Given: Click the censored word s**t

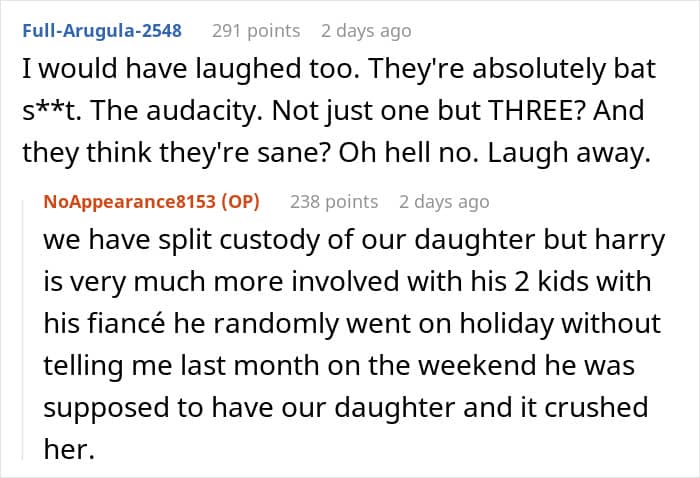Looking at the screenshot, I should pos(52,110).
